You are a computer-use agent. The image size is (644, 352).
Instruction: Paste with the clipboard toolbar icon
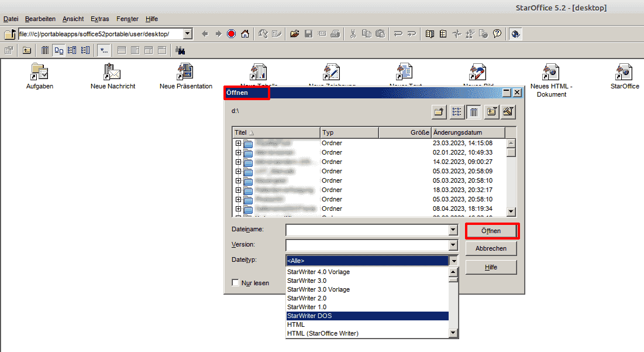tap(380, 34)
